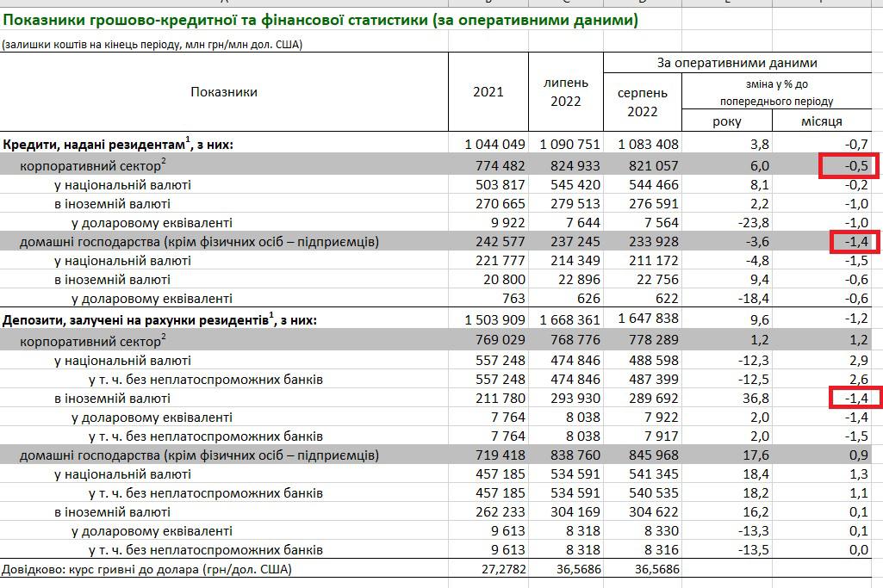This screenshot has width=883, height=588.
Task: Click the "серпень 2022" column header
Action: point(642,102)
